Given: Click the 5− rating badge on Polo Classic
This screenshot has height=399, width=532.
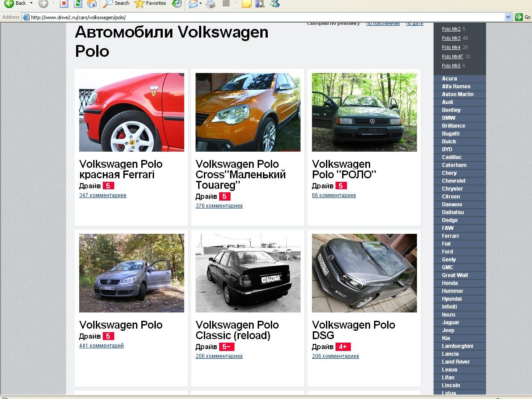Looking at the screenshot, I should tap(227, 347).
